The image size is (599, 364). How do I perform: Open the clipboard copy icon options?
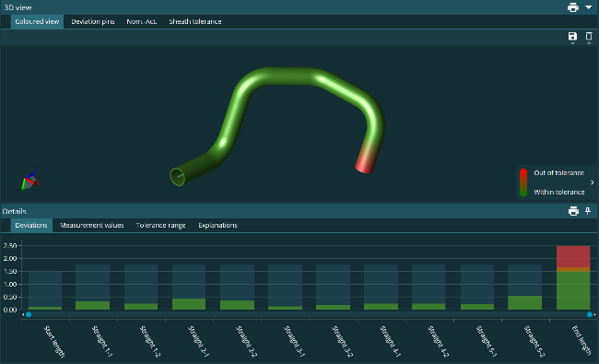pyautogui.click(x=589, y=37)
